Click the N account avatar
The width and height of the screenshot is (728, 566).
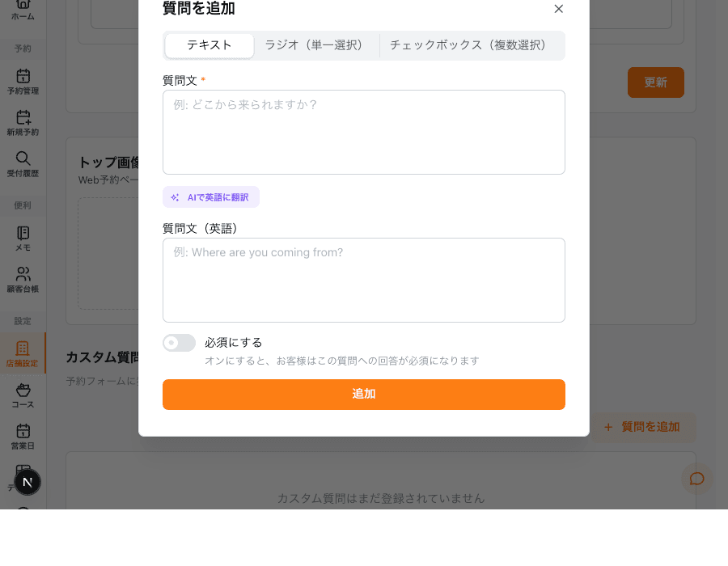coord(28,482)
